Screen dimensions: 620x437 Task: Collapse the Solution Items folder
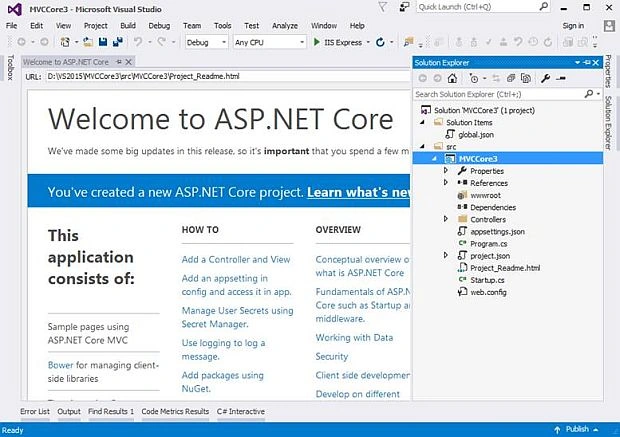(422, 123)
